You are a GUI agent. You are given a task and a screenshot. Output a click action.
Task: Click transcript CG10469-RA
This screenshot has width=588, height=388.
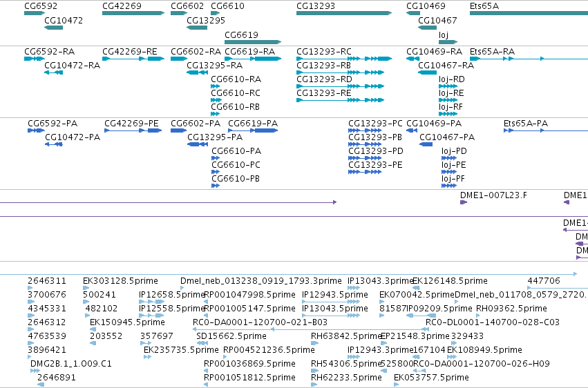click(x=435, y=51)
